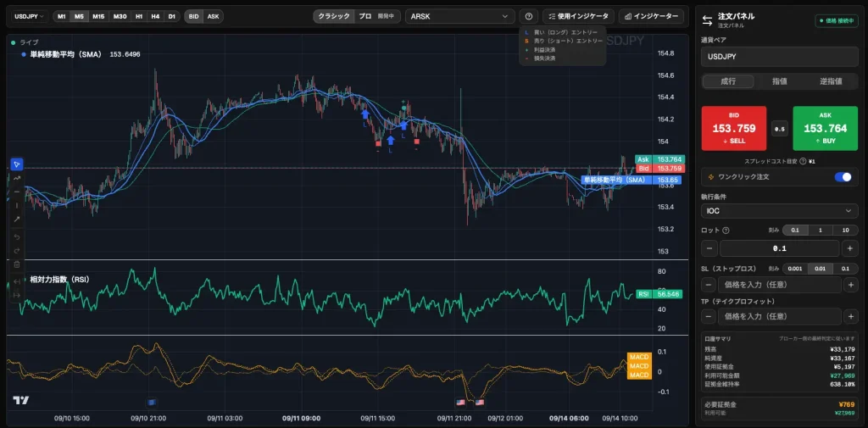Decrease lot size with the minus button

[x=709, y=248]
